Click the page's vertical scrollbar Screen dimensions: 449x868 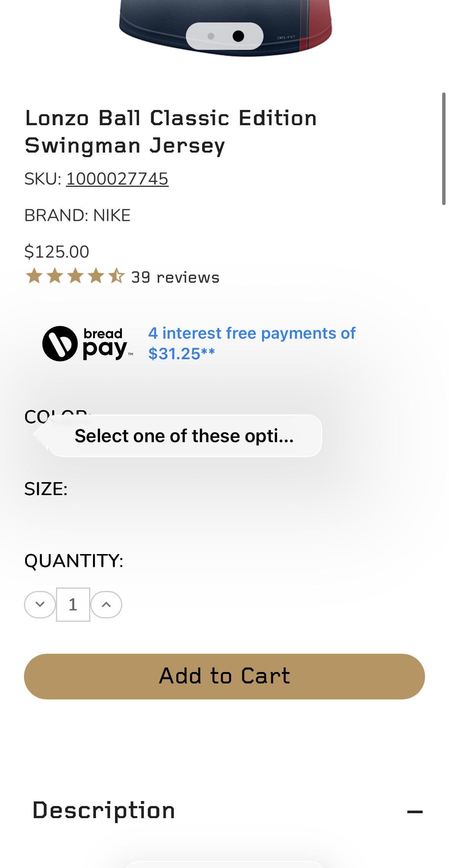click(444, 148)
